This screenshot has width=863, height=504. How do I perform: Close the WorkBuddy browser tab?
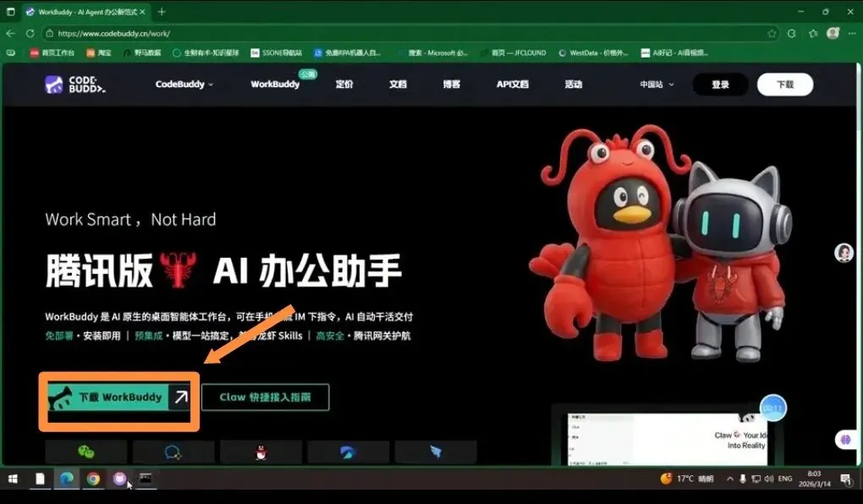point(142,12)
